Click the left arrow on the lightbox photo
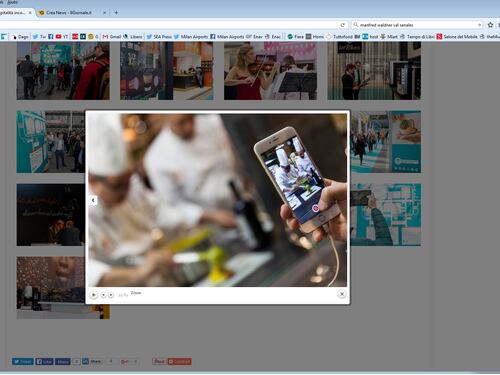The height and width of the screenshot is (375, 500). (x=93, y=200)
